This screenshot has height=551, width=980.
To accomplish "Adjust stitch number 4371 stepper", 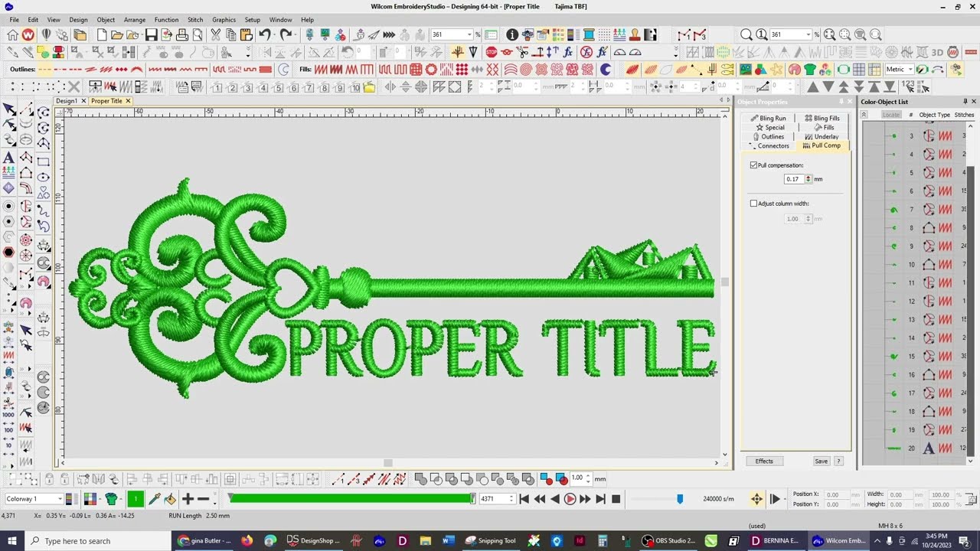I will (x=511, y=499).
